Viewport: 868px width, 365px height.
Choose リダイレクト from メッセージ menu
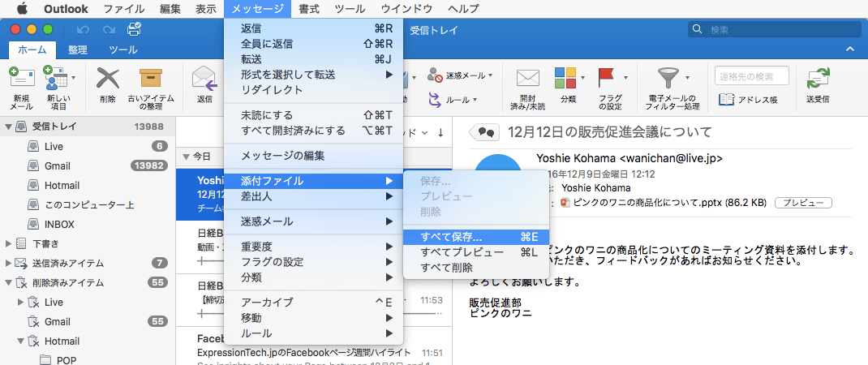[x=313, y=90]
